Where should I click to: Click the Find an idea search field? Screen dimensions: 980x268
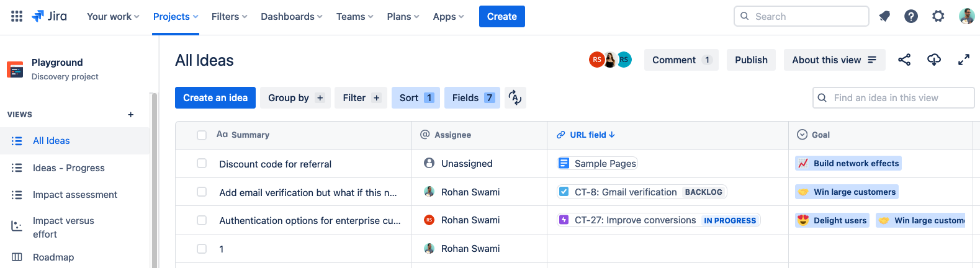point(894,97)
